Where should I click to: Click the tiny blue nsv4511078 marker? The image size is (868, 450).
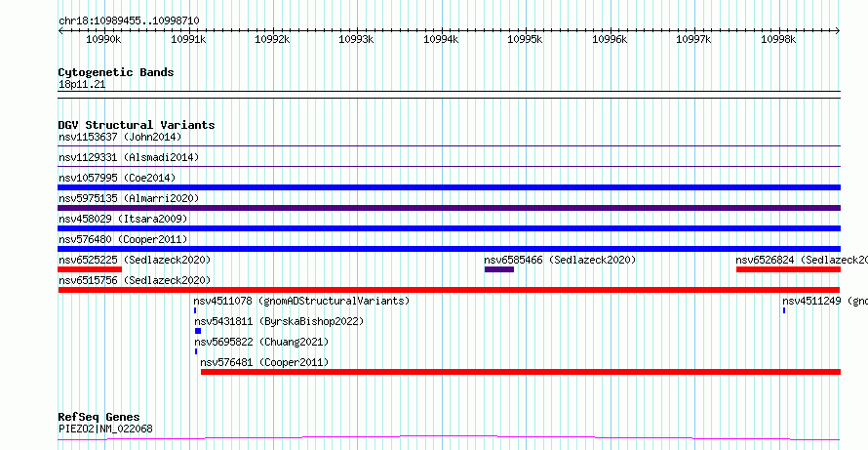coord(195,310)
